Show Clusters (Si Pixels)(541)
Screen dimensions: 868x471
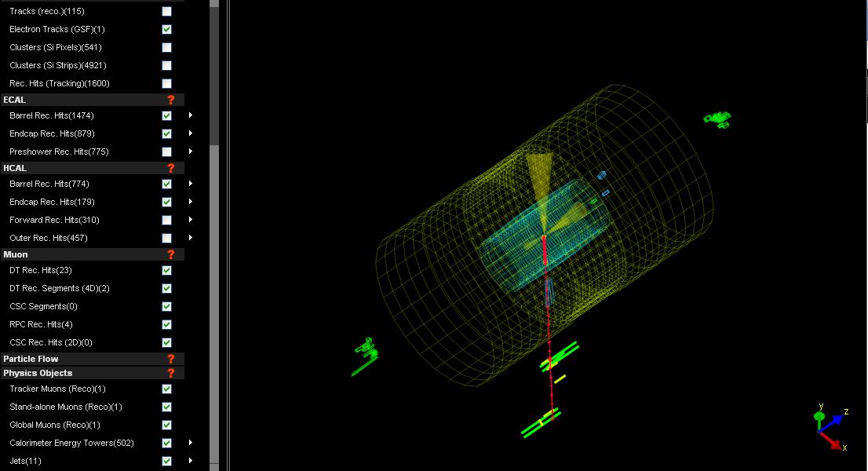[166, 48]
